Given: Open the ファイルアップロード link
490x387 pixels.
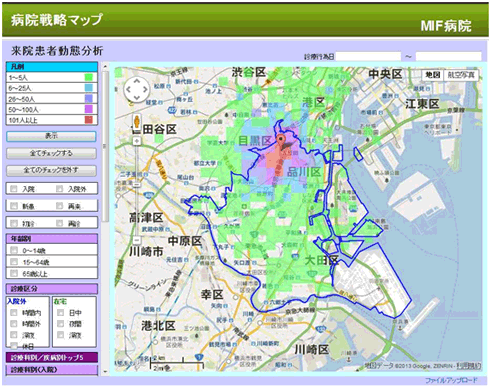Looking at the screenshot, I should pos(451,380).
